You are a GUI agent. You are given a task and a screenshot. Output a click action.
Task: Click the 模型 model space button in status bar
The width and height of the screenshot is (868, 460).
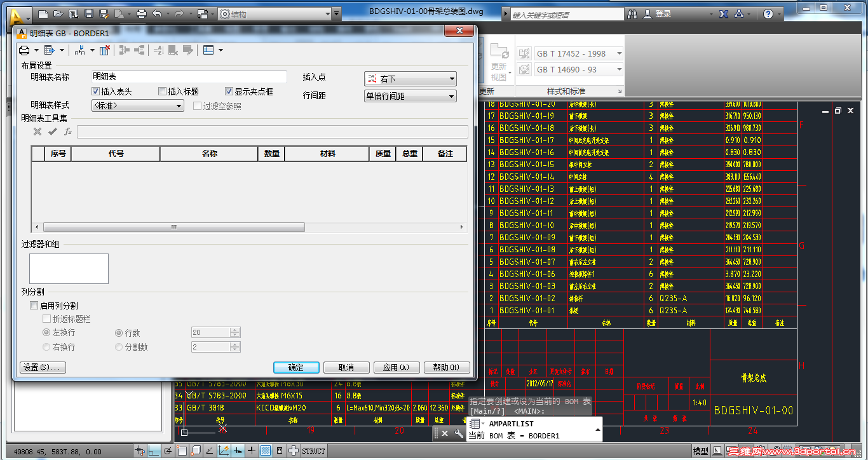pos(701,451)
